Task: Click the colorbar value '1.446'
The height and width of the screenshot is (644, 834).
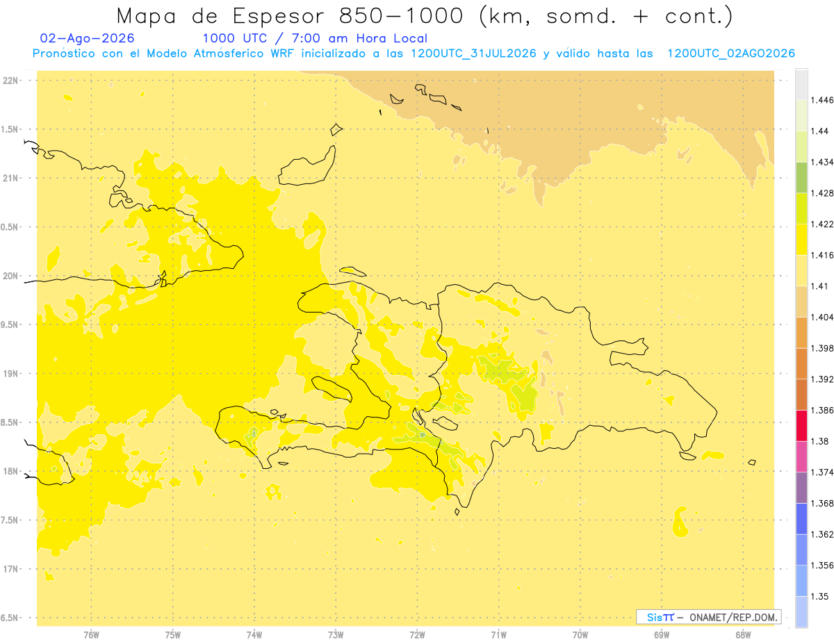Action: pos(823,100)
